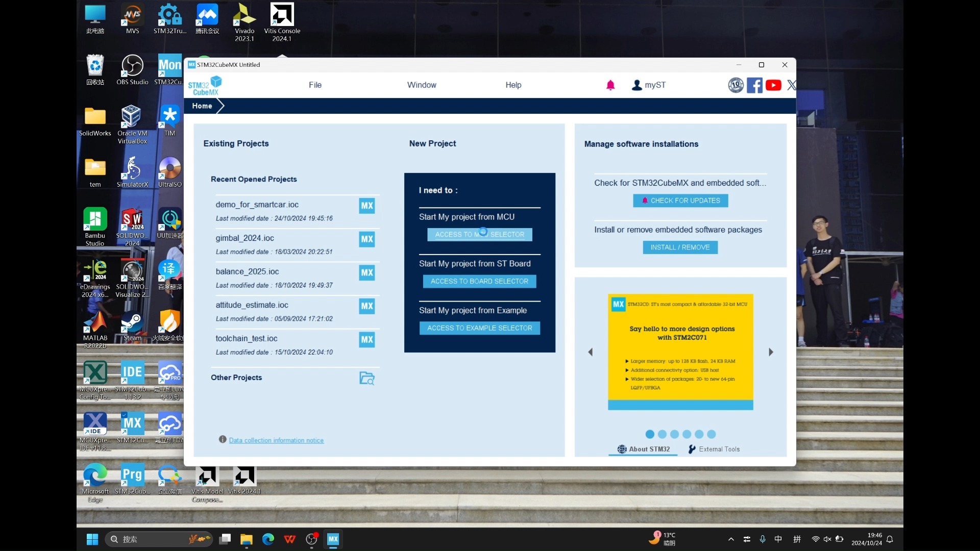The image size is (980, 551).
Task: Click the data collection info icon
Action: (x=223, y=439)
